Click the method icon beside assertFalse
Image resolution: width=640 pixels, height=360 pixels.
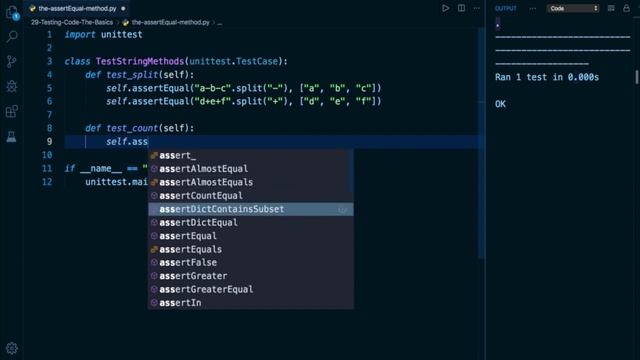(x=154, y=263)
